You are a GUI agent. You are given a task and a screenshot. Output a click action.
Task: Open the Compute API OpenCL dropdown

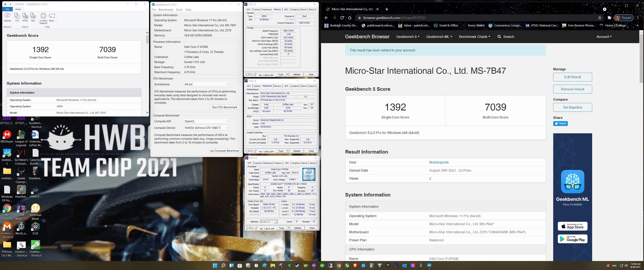pyautogui.click(x=206, y=121)
